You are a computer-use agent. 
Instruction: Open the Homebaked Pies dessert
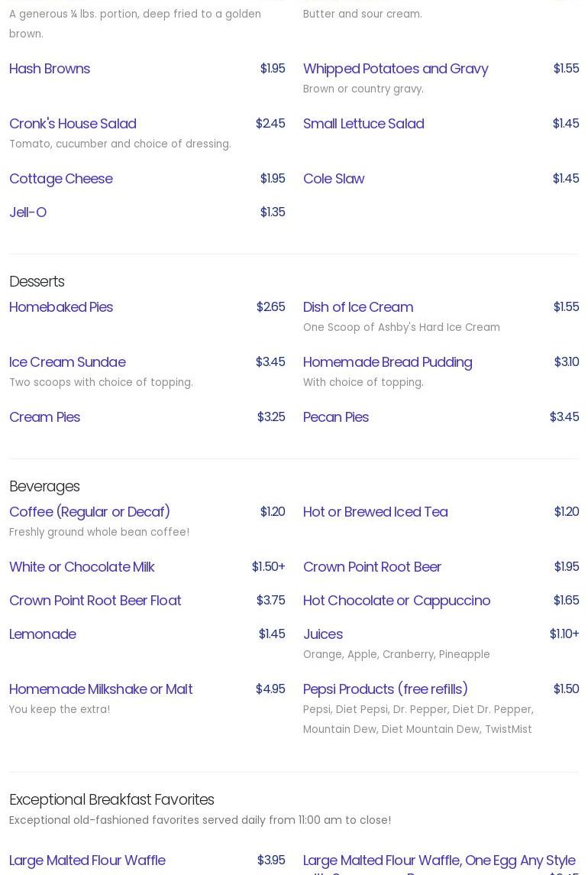click(x=61, y=307)
